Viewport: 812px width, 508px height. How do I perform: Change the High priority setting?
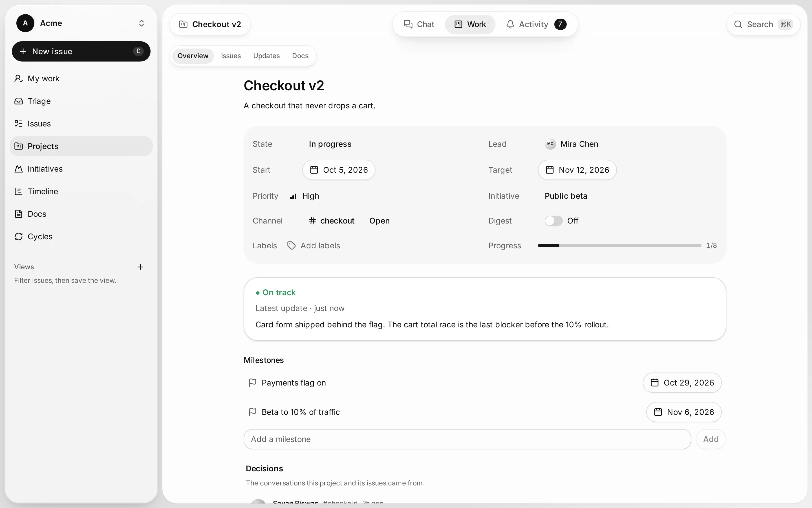[304, 196]
